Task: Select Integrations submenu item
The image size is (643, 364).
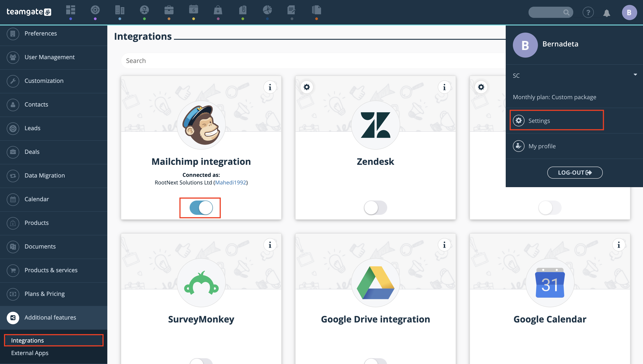Action: click(54, 340)
